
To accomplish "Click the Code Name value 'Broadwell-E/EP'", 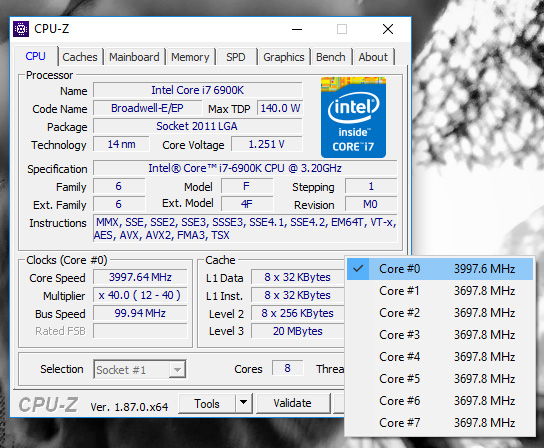I will pyautogui.click(x=147, y=108).
